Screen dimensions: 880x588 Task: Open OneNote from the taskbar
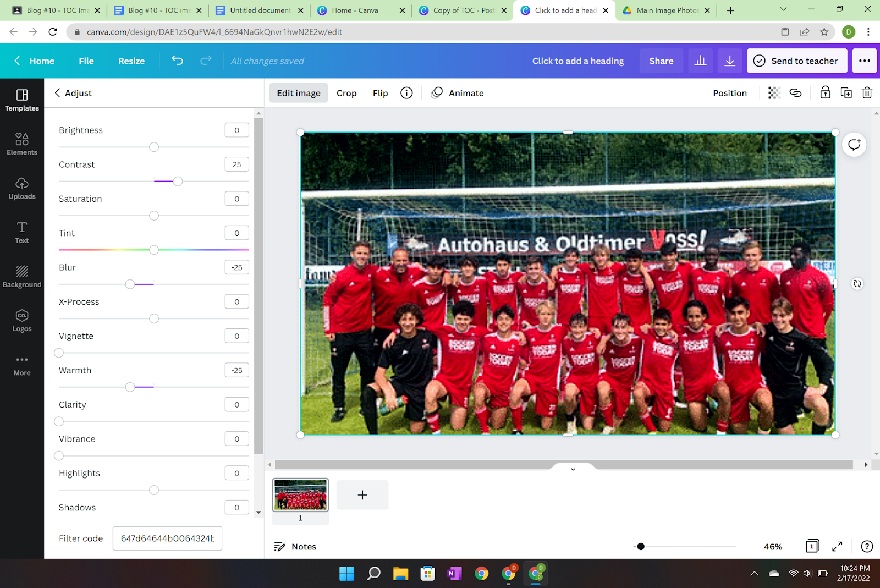click(454, 574)
